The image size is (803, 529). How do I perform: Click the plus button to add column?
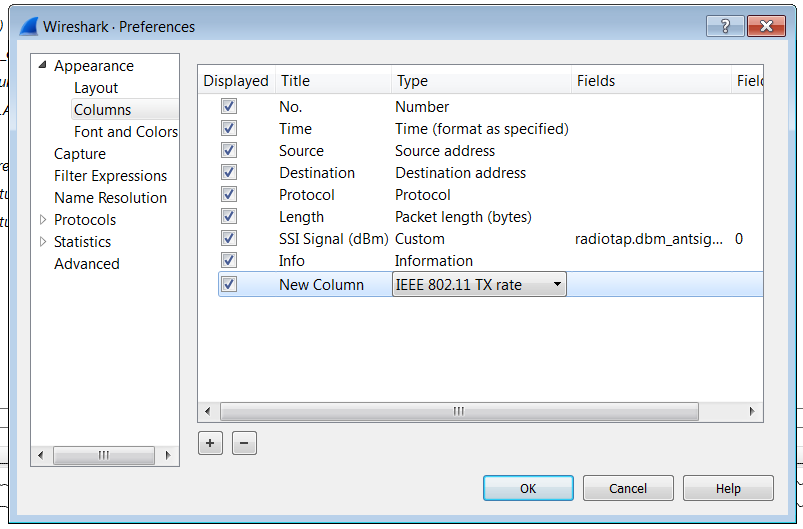(210, 443)
